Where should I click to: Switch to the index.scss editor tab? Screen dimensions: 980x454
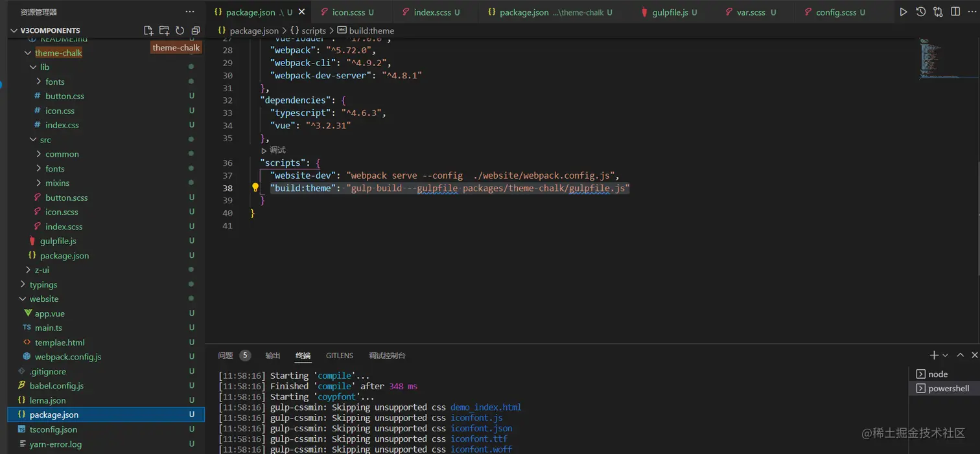(436, 12)
